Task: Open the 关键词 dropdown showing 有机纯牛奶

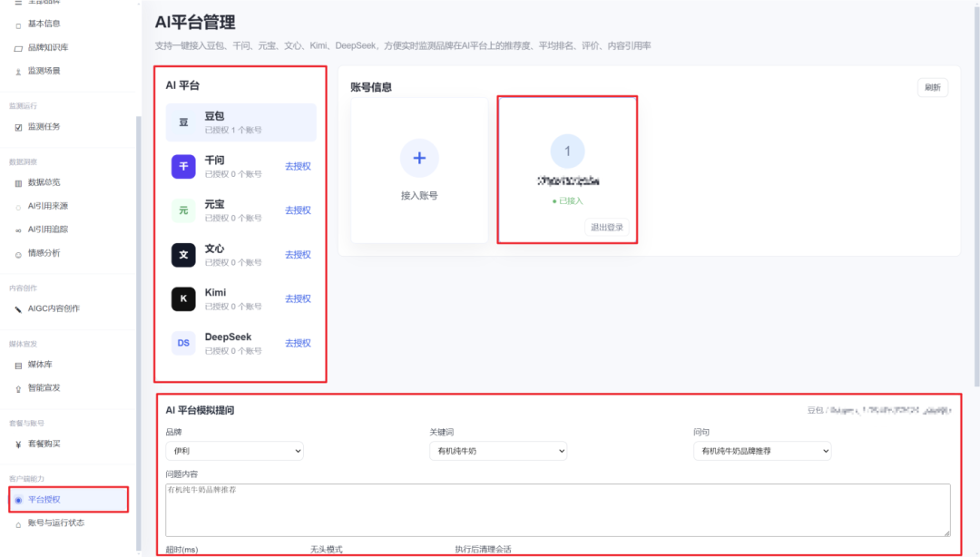Action: [x=498, y=451]
